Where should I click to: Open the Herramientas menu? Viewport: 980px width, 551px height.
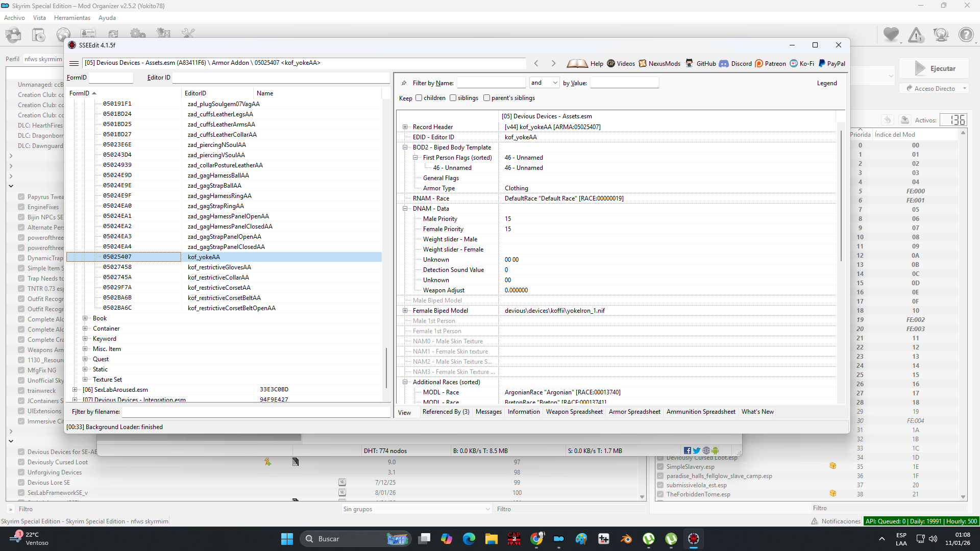tap(72, 18)
